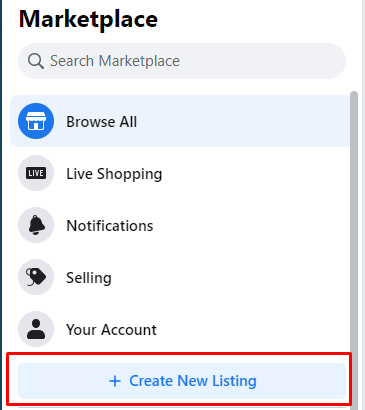Click the Selling price tag icon
The image size is (365, 410).
click(36, 277)
